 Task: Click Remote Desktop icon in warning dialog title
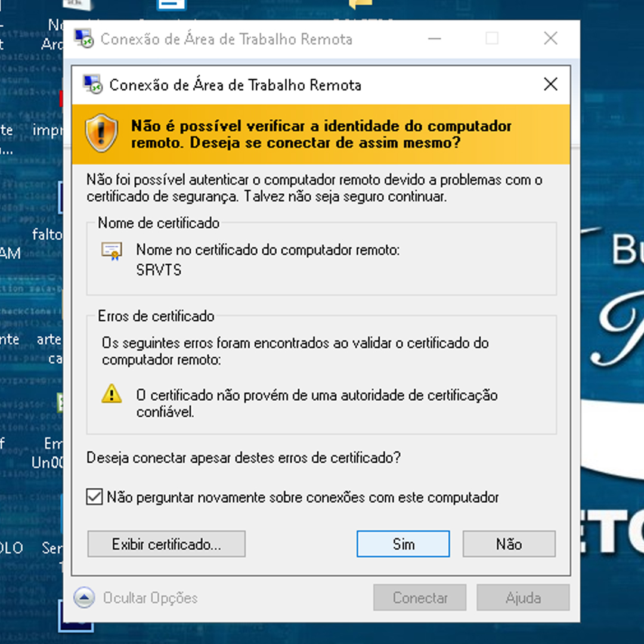pyautogui.click(x=93, y=85)
